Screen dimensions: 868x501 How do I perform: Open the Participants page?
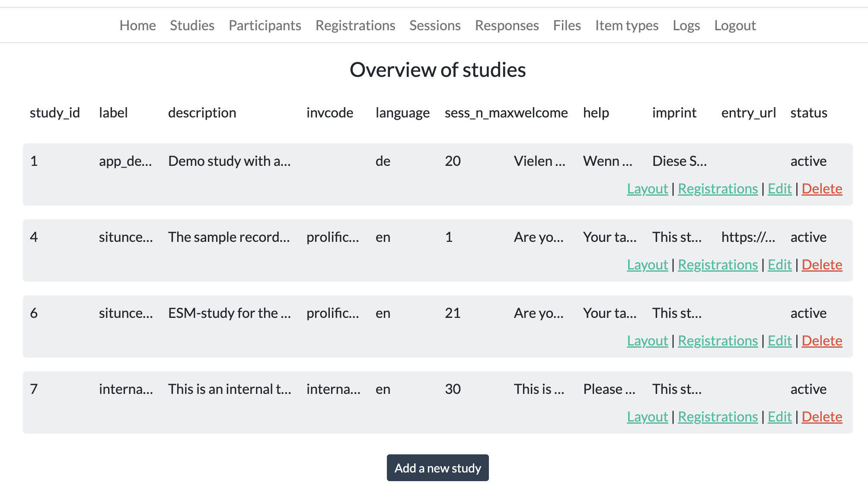click(265, 25)
